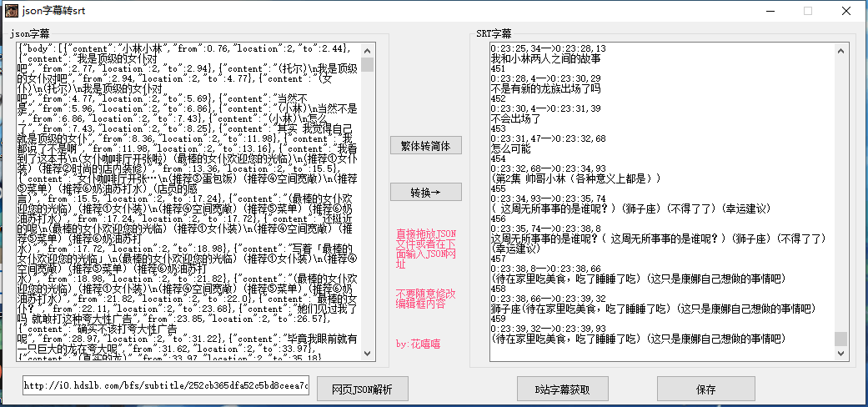Click the SRT line 怎么可能
Image resolution: width=868 pixels, height=407 pixels.
(510, 148)
